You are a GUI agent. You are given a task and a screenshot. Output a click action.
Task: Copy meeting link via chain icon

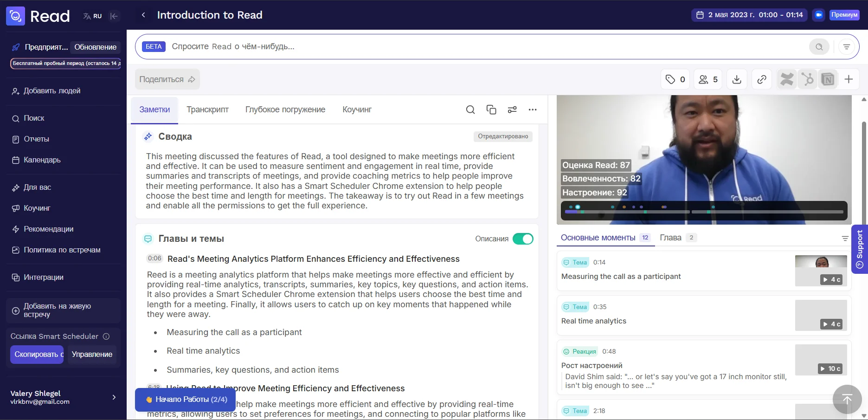[761, 79]
